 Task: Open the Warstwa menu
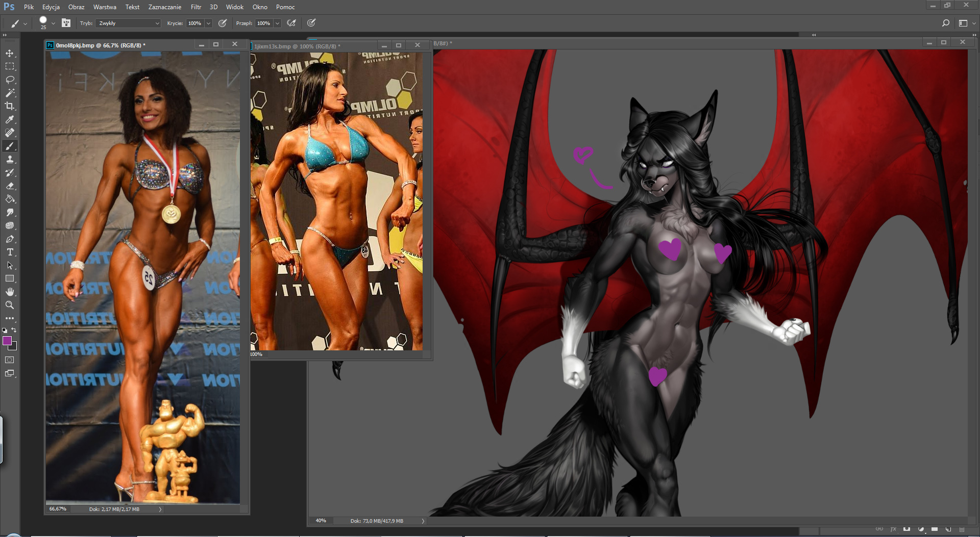(105, 7)
